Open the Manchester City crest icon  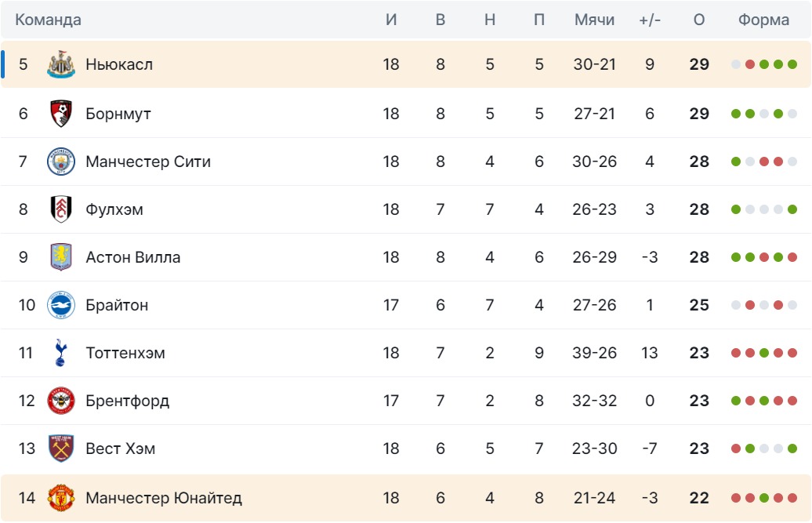pos(61,162)
